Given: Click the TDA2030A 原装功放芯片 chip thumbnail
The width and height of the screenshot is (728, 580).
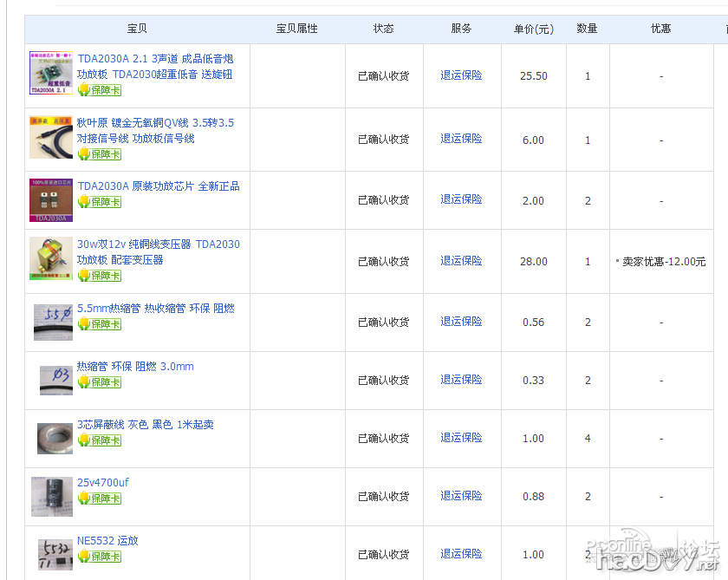Looking at the screenshot, I should click(x=51, y=200).
